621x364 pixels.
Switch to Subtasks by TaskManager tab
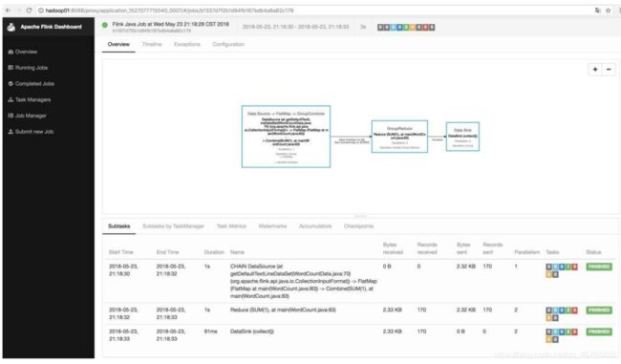[x=173, y=226]
